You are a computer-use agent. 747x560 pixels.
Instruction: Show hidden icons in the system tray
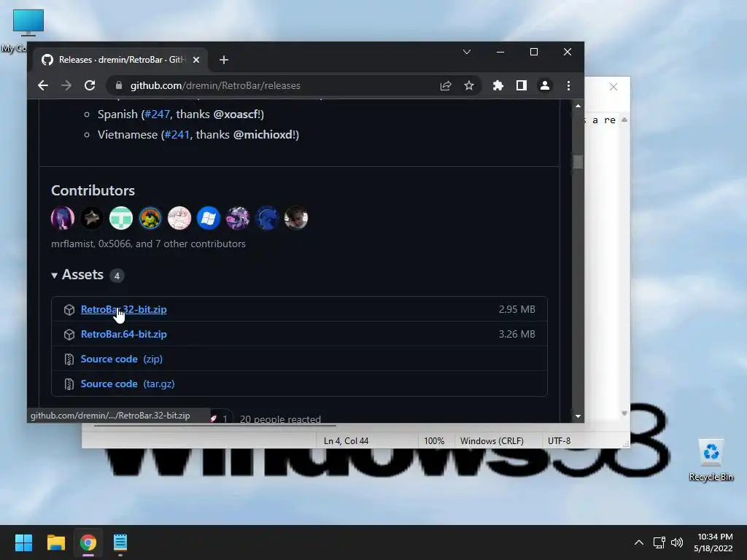639,542
